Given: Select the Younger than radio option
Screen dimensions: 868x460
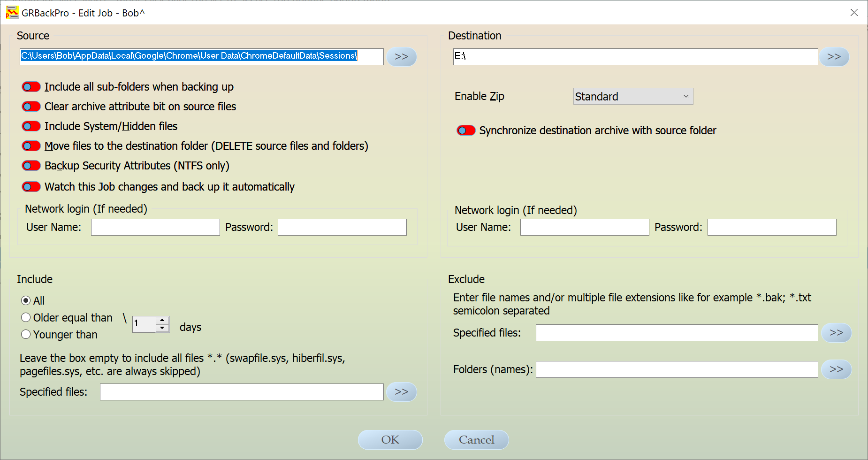Looking at the screenshot, I should pos(26,335).
